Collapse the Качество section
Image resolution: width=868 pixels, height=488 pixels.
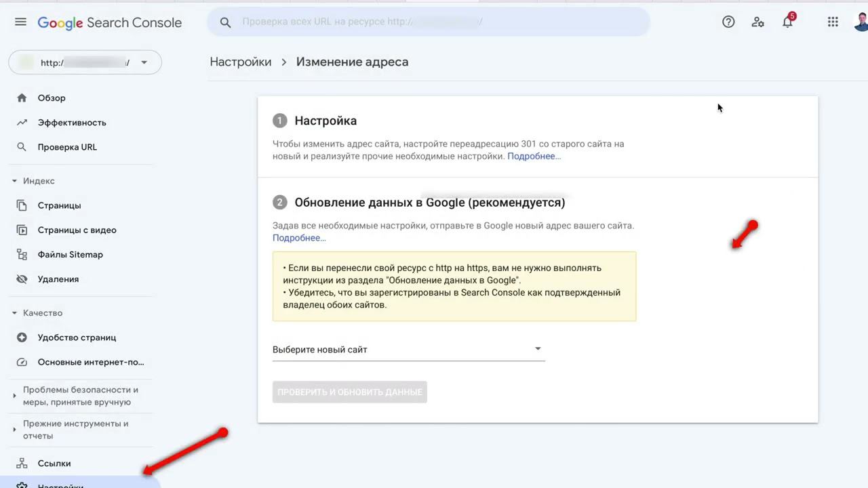15,313
